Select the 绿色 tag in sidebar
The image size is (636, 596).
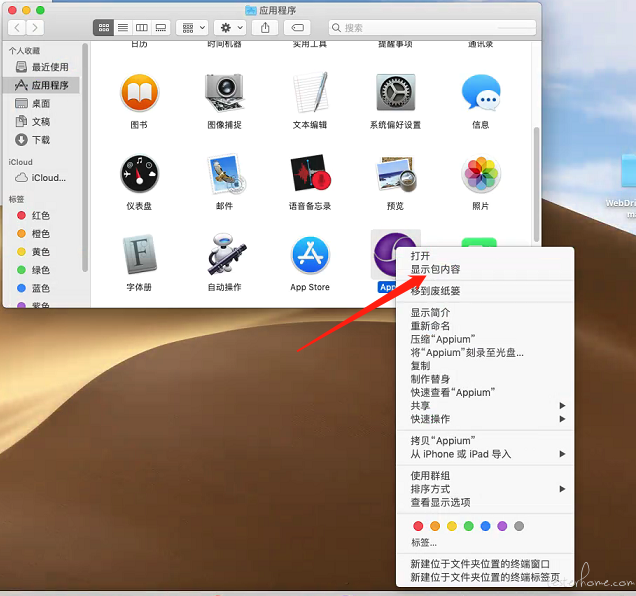42,270
